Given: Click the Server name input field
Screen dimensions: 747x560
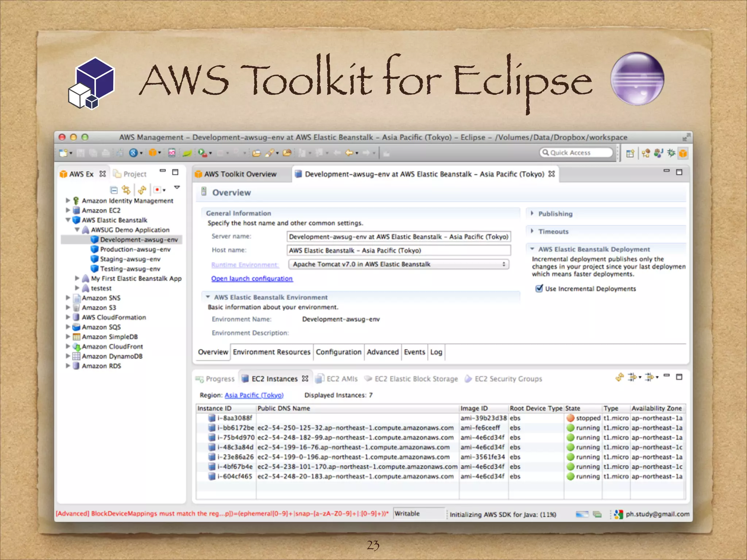Looking at the screenshot, I should 399,237.
